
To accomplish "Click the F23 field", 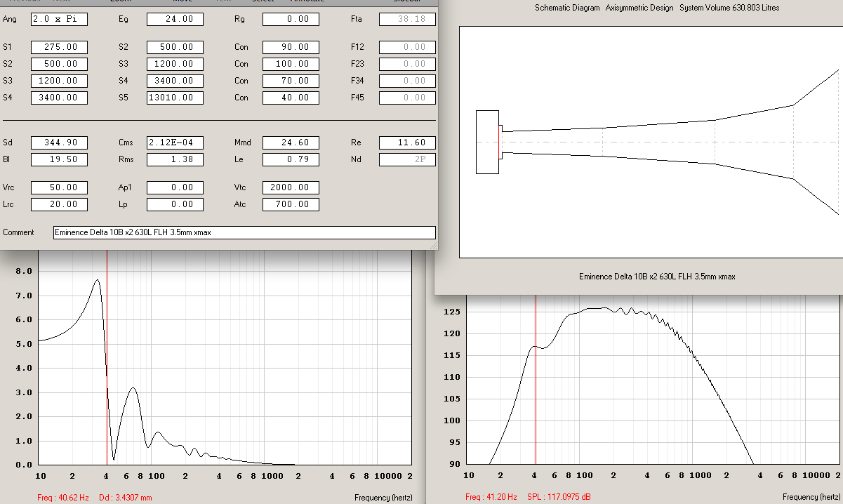I will 407,64.
